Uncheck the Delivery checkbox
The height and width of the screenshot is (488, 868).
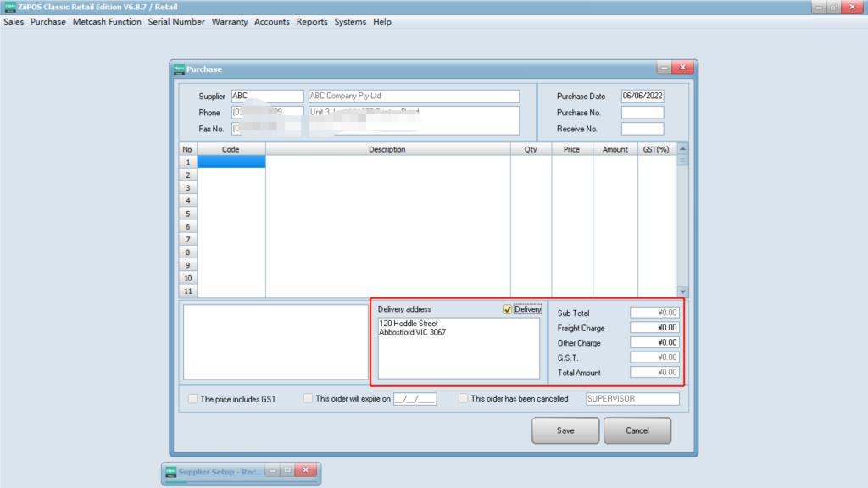[x=508, y=309]
